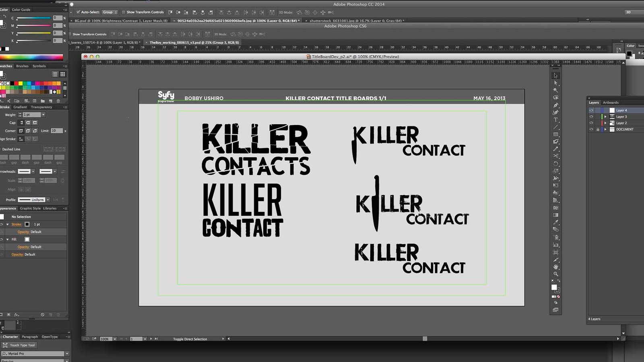This screenshot has height=362, width=644.
Task: Hide Layer 3 using its eye icon
Action: (591, 117)
